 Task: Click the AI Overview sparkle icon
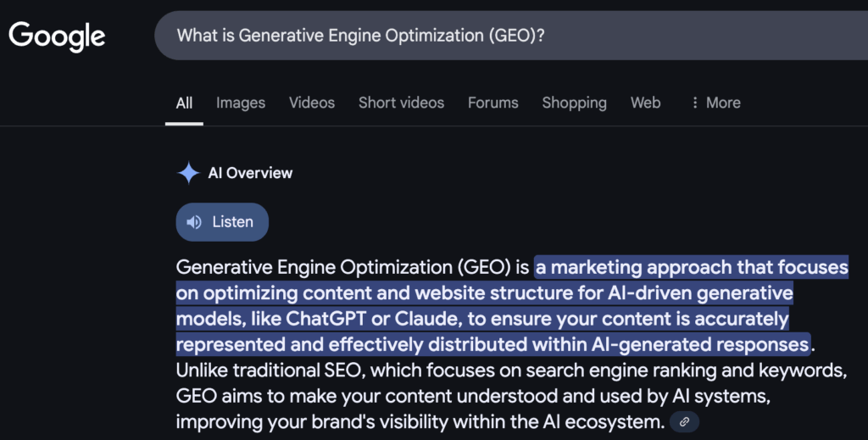[188, 173]
